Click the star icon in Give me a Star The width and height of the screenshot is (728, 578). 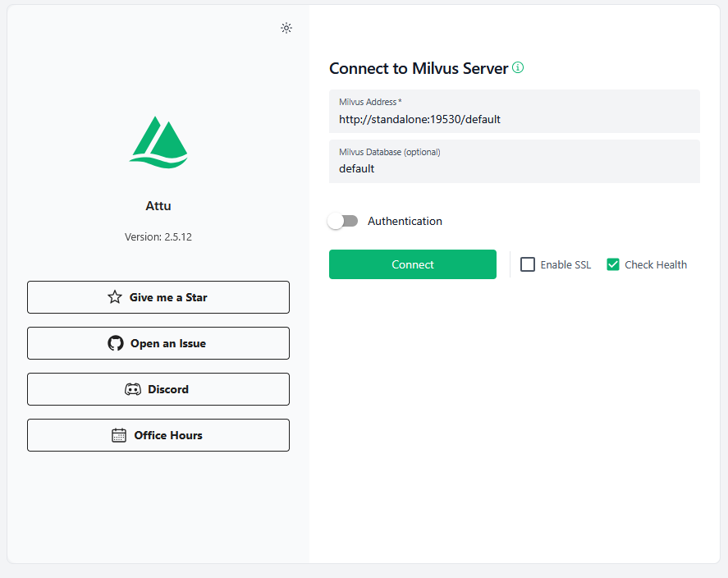click(115, 297)
